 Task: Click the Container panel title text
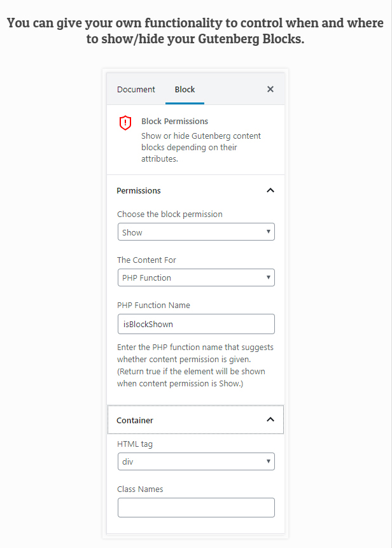(135, 420)
